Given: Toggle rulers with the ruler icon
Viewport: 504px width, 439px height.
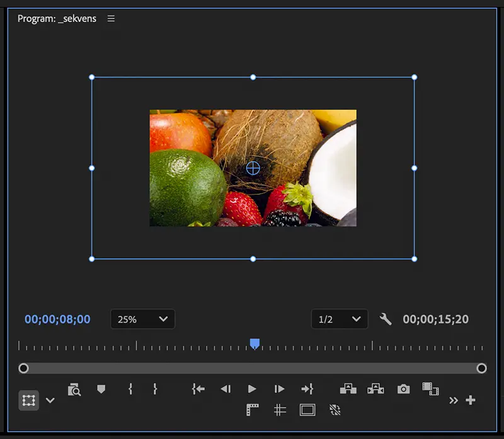Looking at the screenshot, I should [253, 410].
